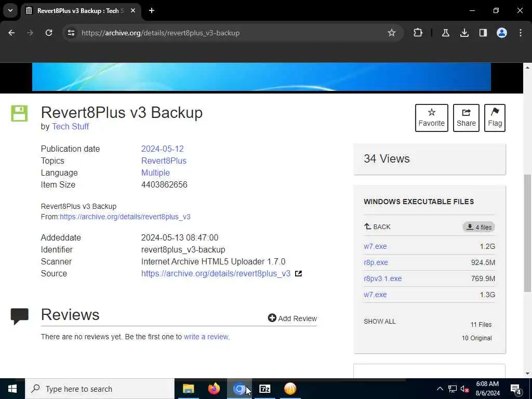Image resolution: width=532 pixels, height=399 pixels.
Task: Select the 4403862656 item size value
Action: (164, 184)
